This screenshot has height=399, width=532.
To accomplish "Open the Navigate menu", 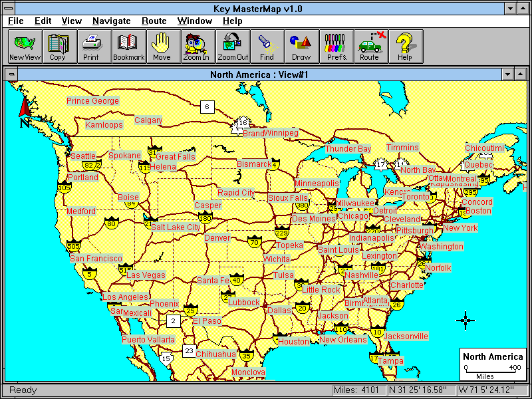I will pos(111,21).
